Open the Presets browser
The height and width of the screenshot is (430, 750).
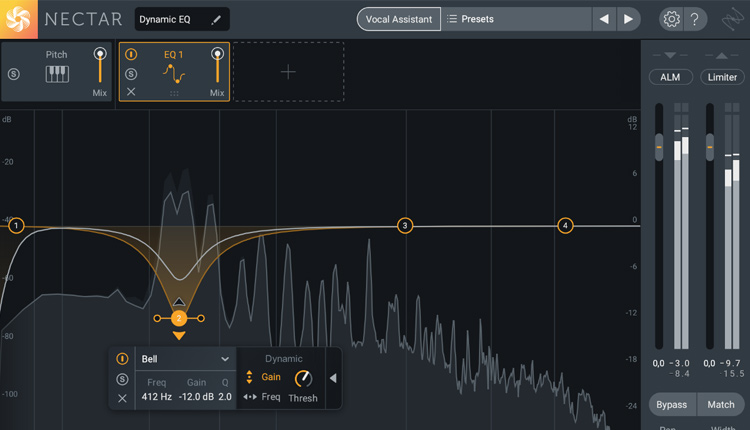(515, 19)
